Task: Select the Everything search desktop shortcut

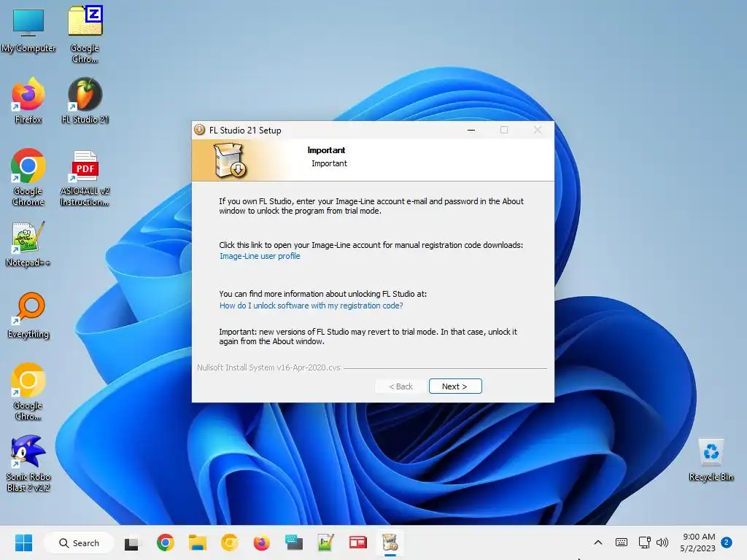Action: point(28,315)
